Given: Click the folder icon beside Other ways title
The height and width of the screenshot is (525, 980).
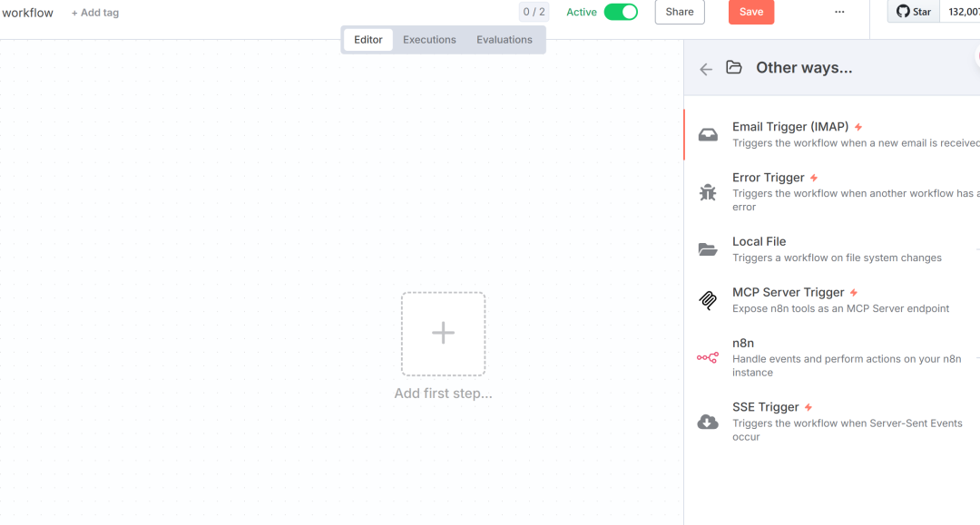Looking at the screenshot, I should pos(734,67).
